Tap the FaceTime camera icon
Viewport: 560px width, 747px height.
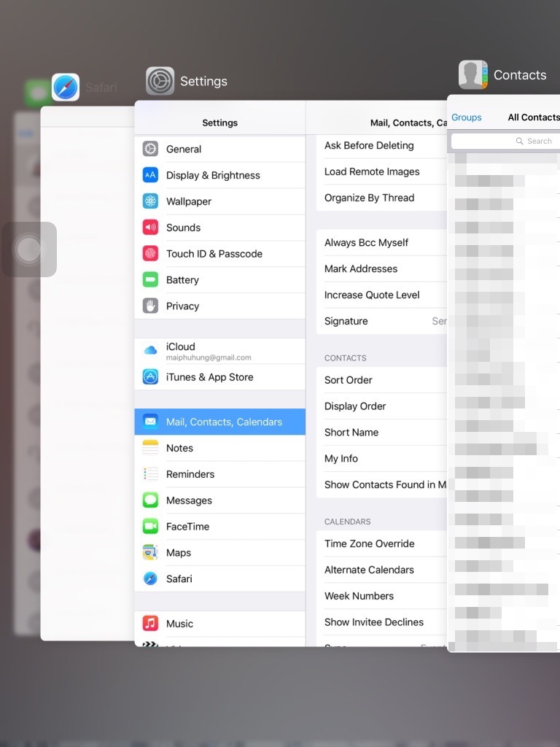click(151, 527)
